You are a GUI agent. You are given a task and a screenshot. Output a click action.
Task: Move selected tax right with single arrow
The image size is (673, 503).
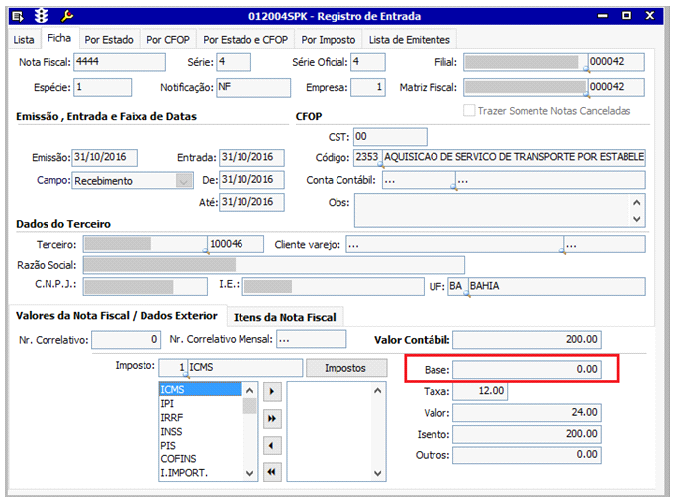(272, 390)
